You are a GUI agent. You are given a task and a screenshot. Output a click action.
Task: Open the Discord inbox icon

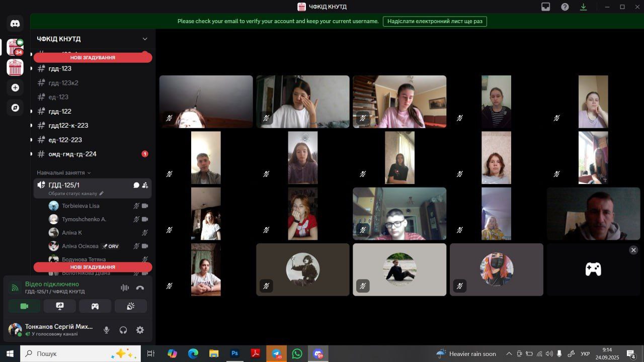[546, 7]
